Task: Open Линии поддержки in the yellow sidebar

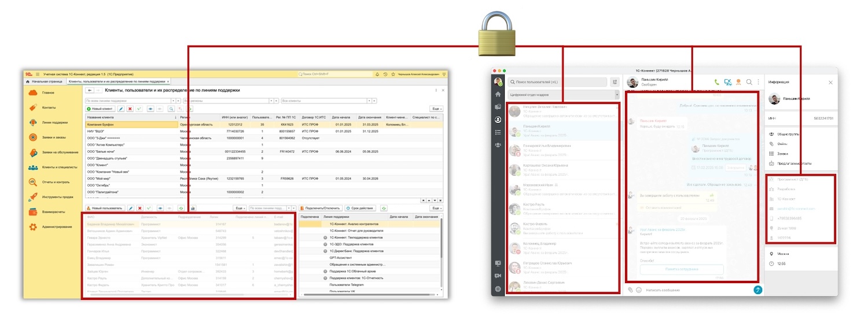Action: coord(54,122)
